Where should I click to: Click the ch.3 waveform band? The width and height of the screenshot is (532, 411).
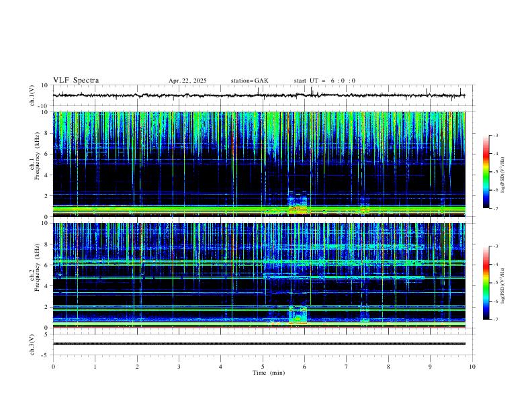coord(259,344)
